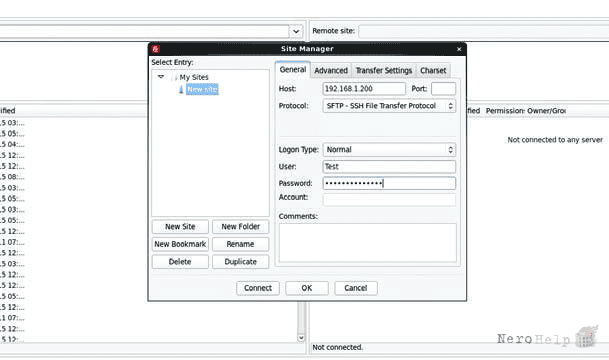Image resolution: width=609 pixels, height=360 pixels.
Task: Open the Transfer Settings tab
Action: point(384,71)
